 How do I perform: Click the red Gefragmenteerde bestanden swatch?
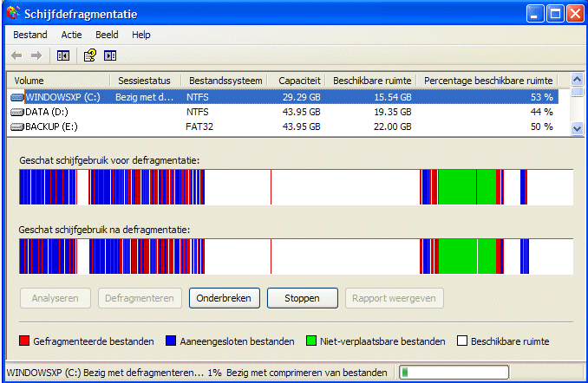pyautogui.click(x=24, y=341)
